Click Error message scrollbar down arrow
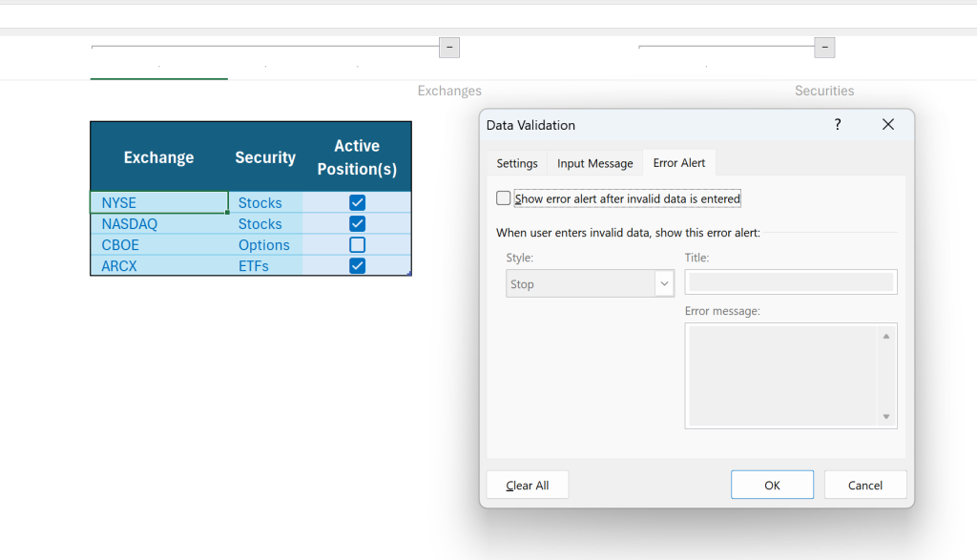The width and height of the screenshot is (977, 560). [x=886, y=417]
